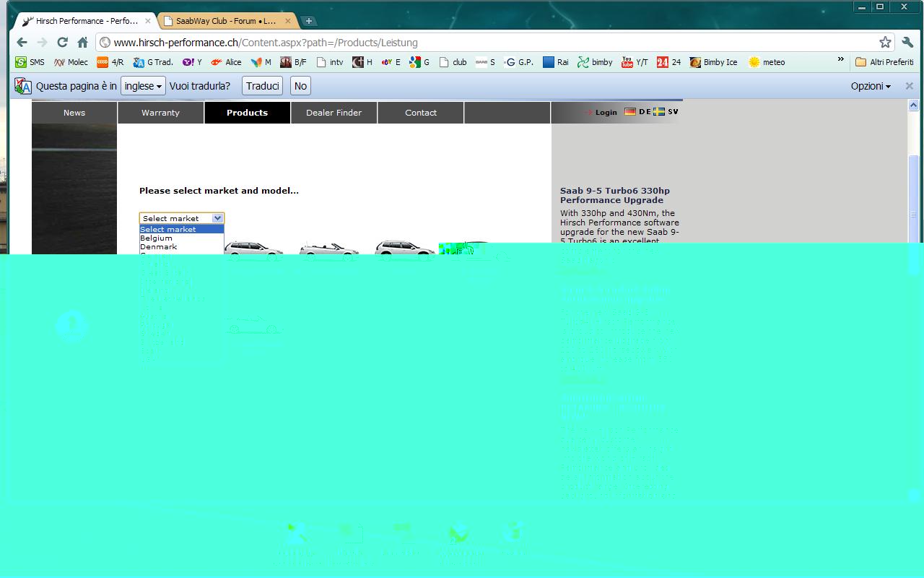Open the G.P. bookmark
This screenshot has width=924, height=578.
tap(519, 62)
